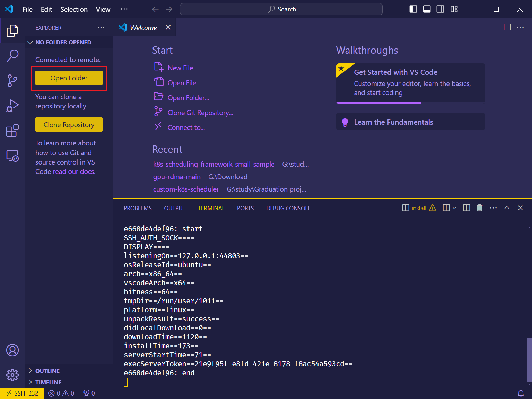
Task: Toggle the secondary side bar
Action: pos(440,9)
